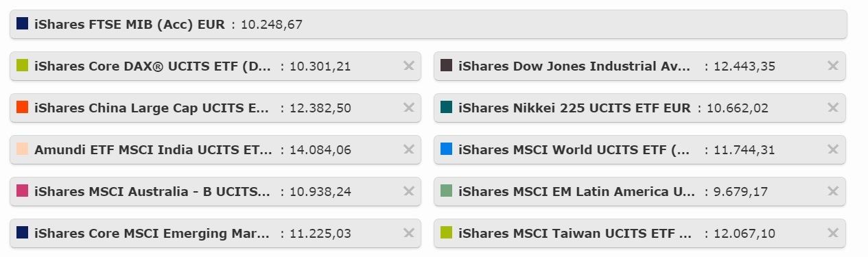Screen dimensions: 868x257
Task: Select the Amundi ETF MSCI India label
Action: pyautogui.click(x=153, y=150)
